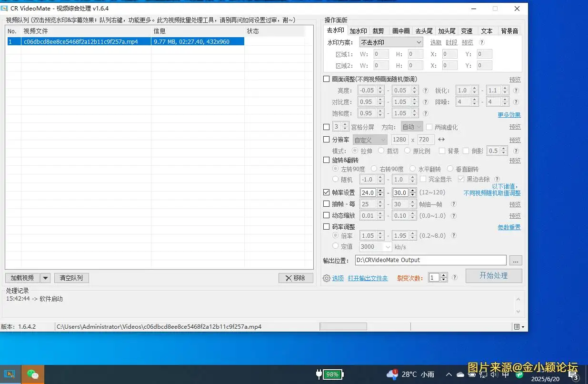Open WeChat from the taskbar
This screenshot has height=384, width=588.
pos(32,374)
